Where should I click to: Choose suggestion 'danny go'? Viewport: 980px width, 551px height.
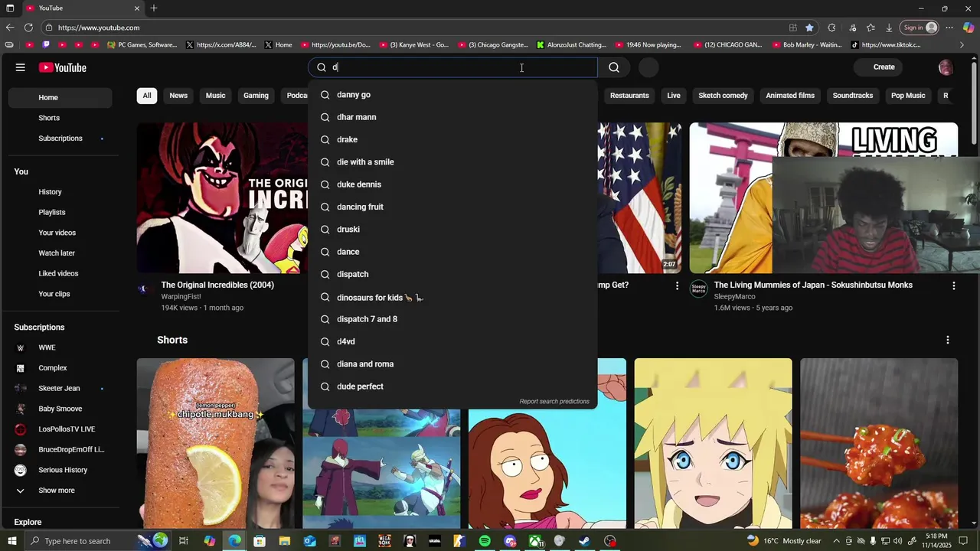[x=452, y=95]
